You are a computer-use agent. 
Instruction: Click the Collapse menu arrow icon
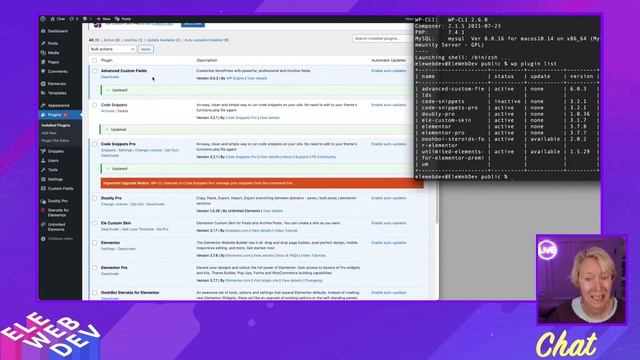click(43, 239)
